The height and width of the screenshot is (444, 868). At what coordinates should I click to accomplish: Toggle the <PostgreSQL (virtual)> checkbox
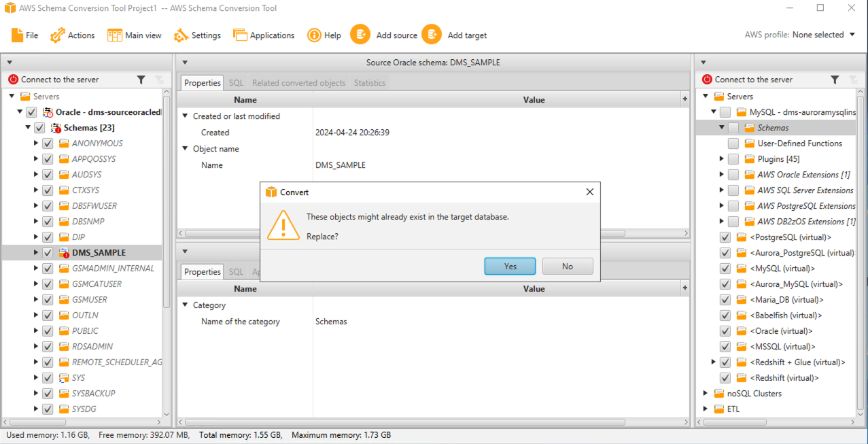pyautogui.click(x=725, y=237)
